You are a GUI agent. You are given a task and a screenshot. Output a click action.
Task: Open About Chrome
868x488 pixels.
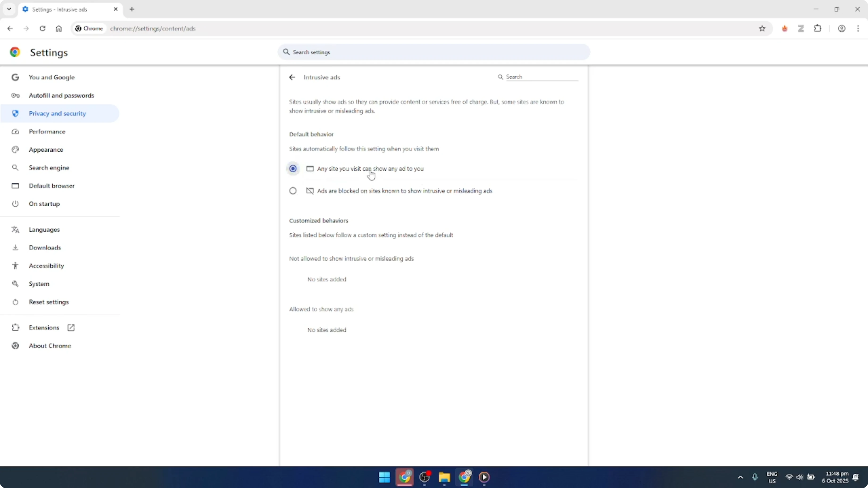(x=50, y=346)
